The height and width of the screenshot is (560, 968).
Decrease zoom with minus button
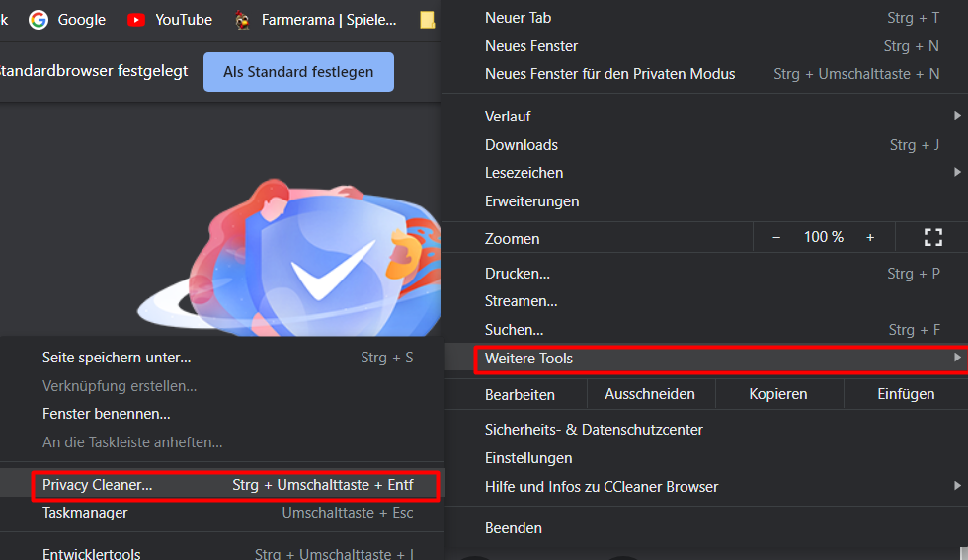776,238
